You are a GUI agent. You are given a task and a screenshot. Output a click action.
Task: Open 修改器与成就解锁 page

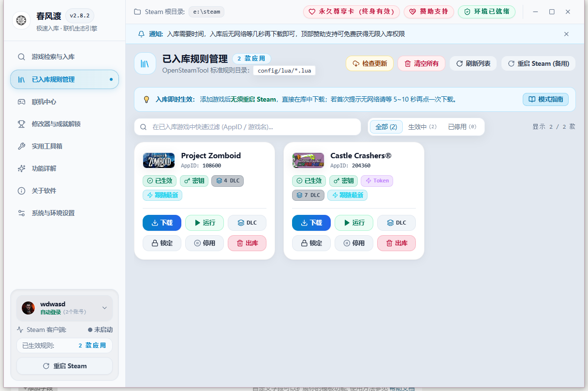(64, 124)
